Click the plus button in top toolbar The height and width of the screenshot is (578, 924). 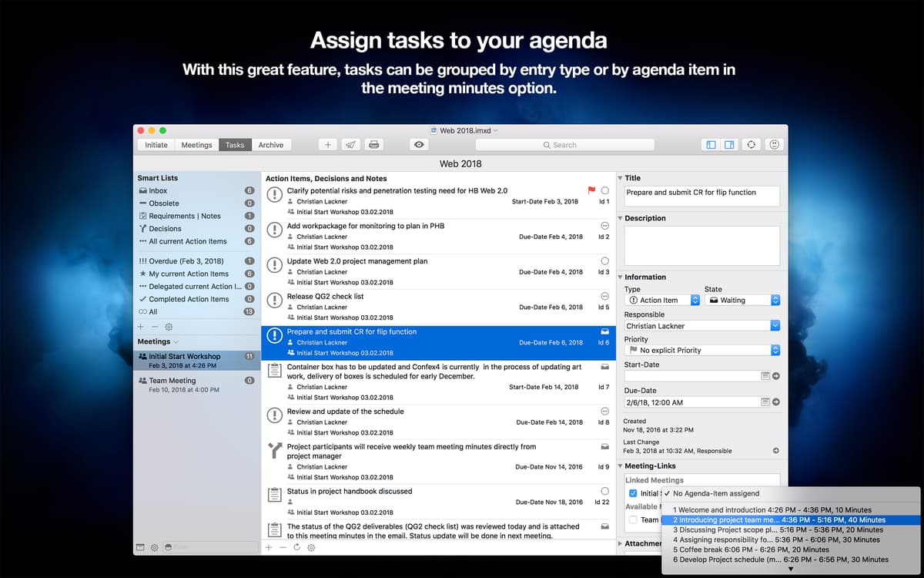coord(327,145)
